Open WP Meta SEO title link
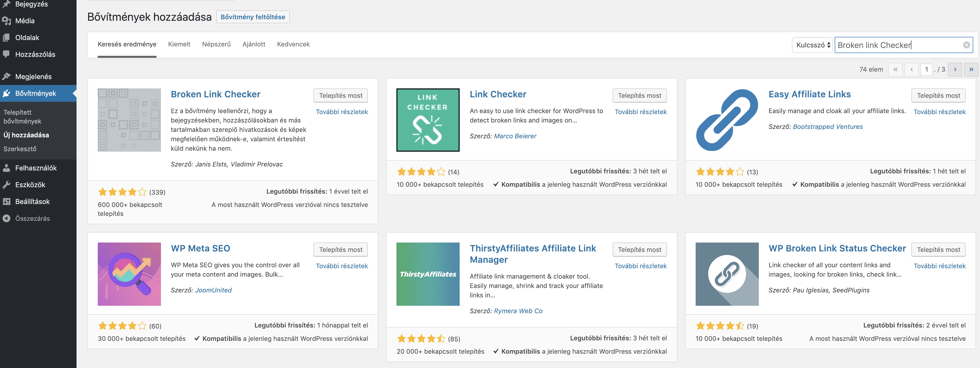This screenshot has width=980, height=368. pyautogui.click(x=200, y=248)
